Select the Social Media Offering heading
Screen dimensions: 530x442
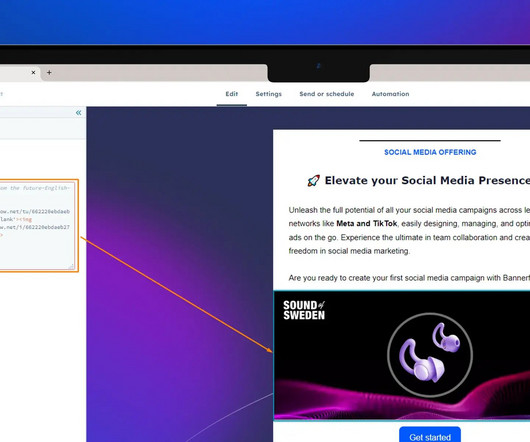coord(430,152)
